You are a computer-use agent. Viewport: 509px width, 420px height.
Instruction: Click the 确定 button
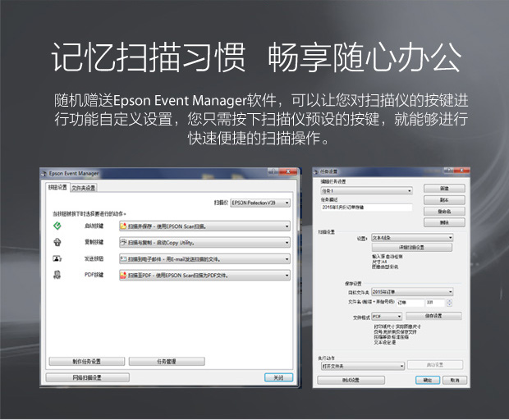pyautogui.click(x=428, y=380)
